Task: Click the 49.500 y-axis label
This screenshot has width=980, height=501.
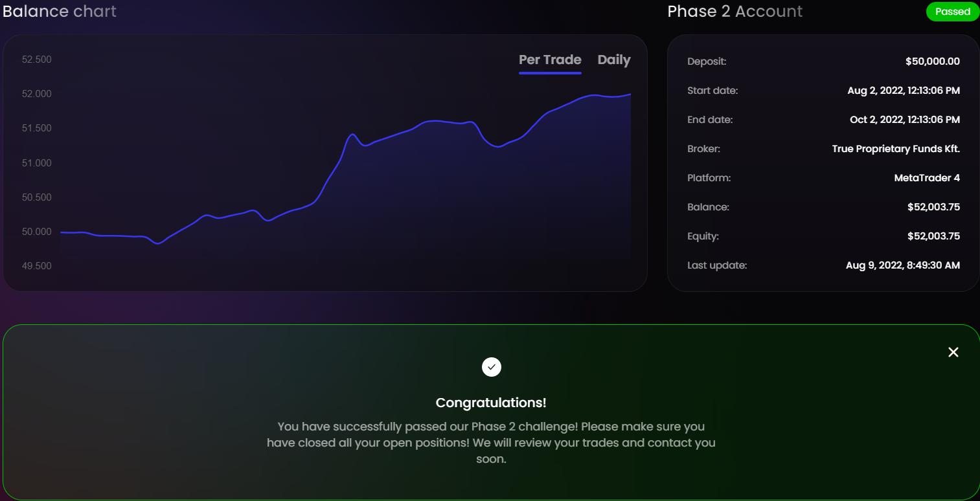Action: (36, 266)
